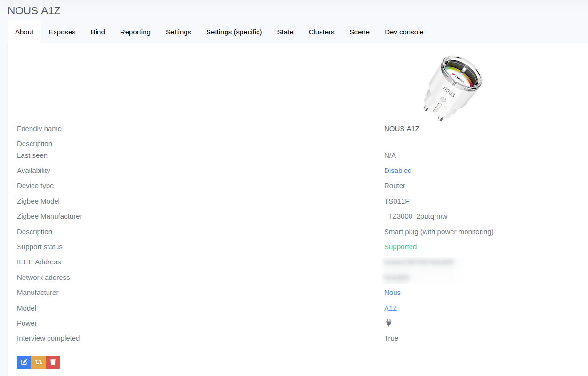View the Scene tab
The height and width of the screenshot is (376, 588).
[360, 32]
